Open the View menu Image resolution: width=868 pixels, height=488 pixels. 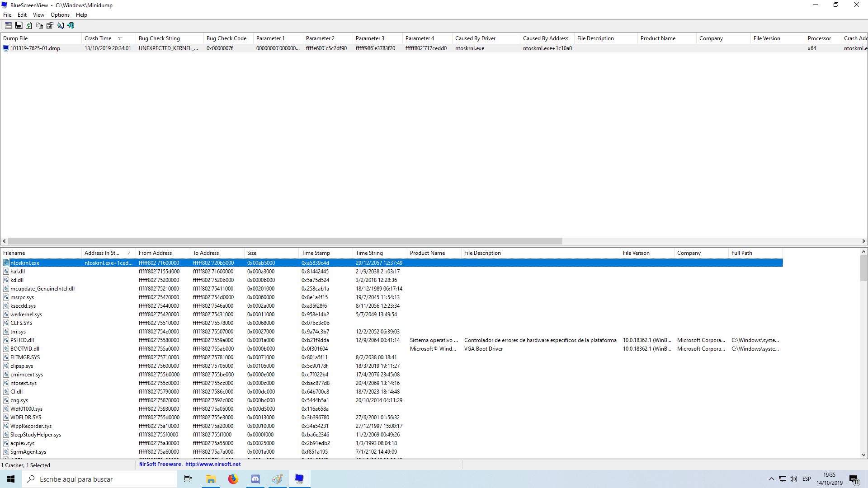(x=38, y=15)
